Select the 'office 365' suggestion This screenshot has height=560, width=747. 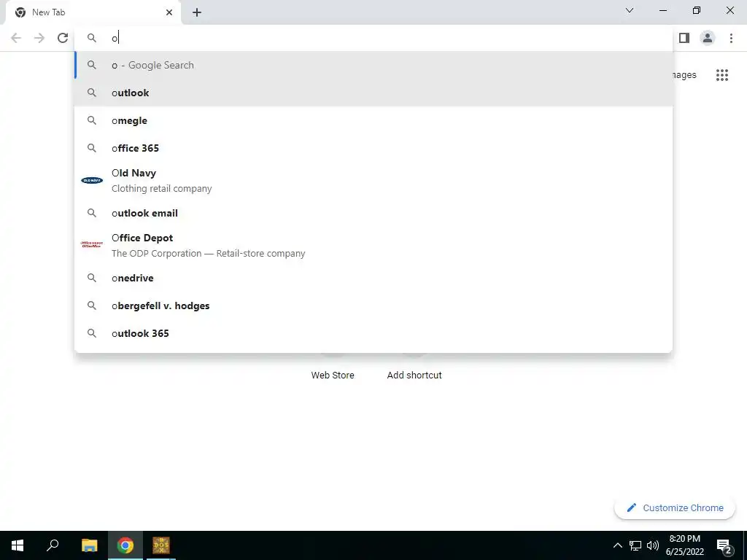373,148
